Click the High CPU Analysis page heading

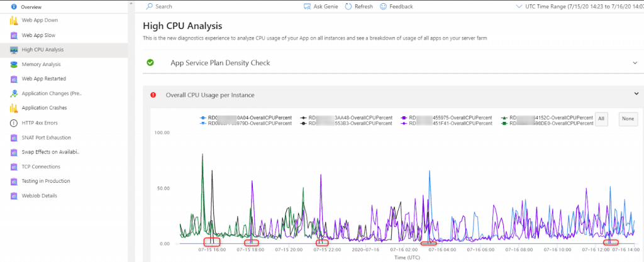[x=183, y=26]
